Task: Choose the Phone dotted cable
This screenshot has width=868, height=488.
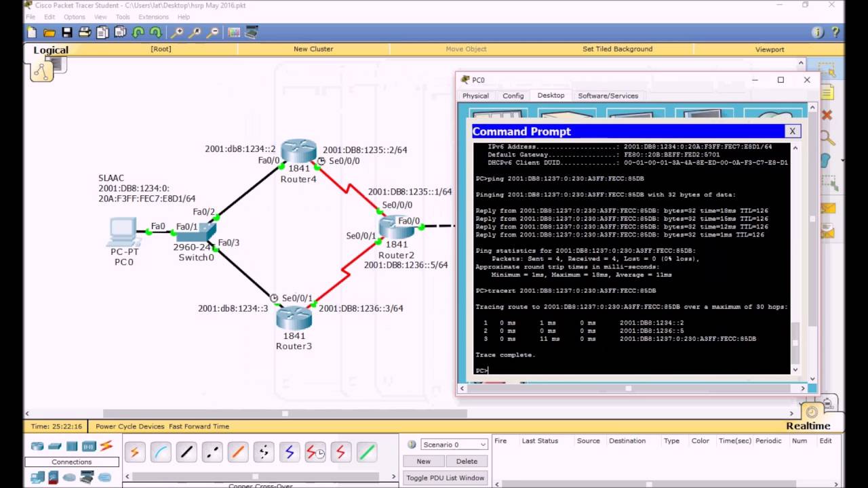Action: point(264,452)
